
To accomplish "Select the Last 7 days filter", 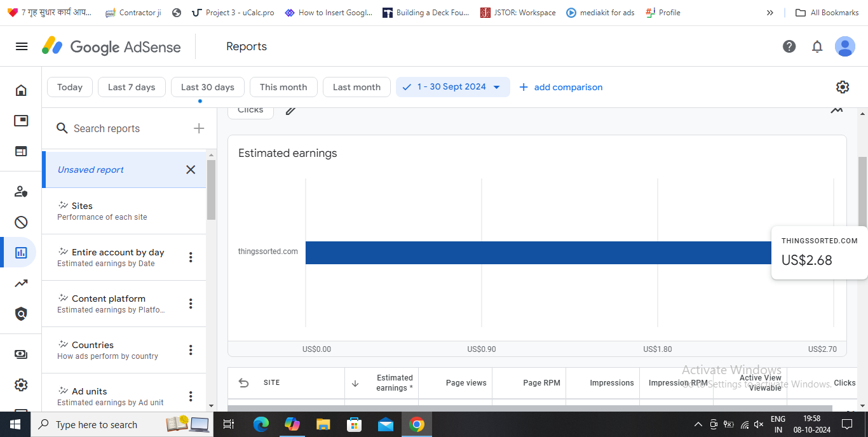I will tap(132, 87).
